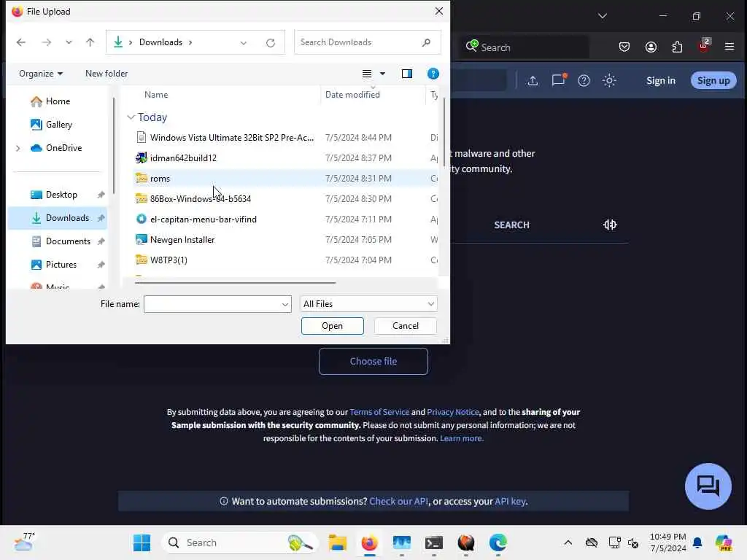Viewport: 747px width, 560px height.
Task: Go up one folder level
Action: point(90,42)
